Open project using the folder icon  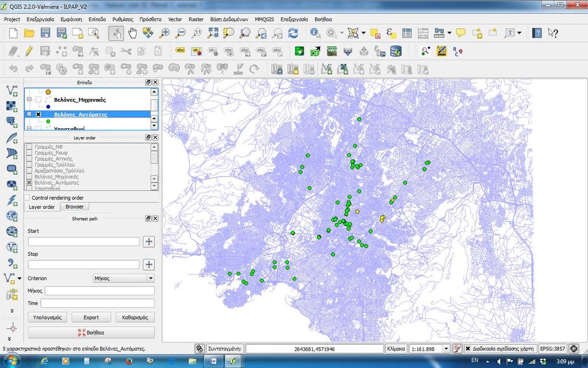[x=29, y=33]
